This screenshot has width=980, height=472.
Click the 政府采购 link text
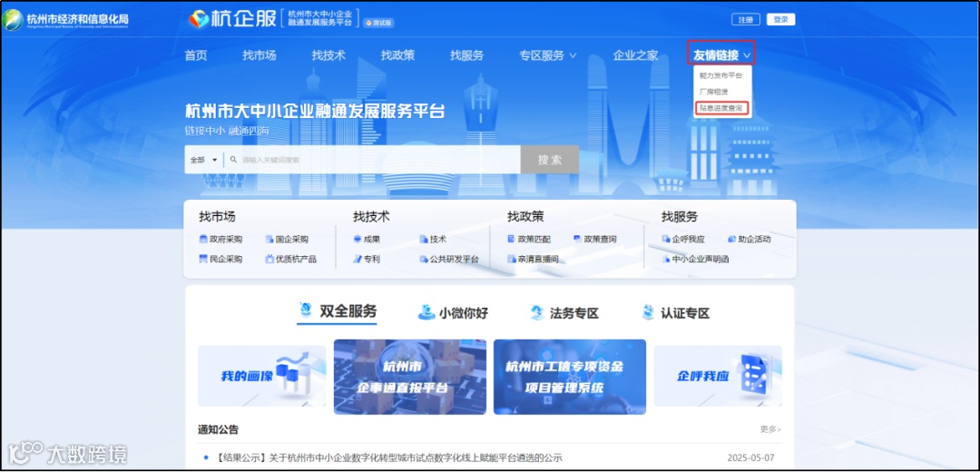point(226,239)
